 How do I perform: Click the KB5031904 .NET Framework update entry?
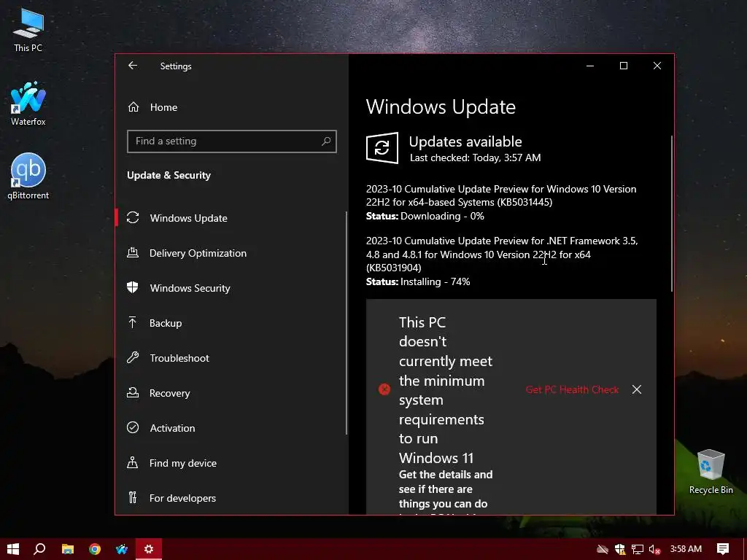[502, 254]
